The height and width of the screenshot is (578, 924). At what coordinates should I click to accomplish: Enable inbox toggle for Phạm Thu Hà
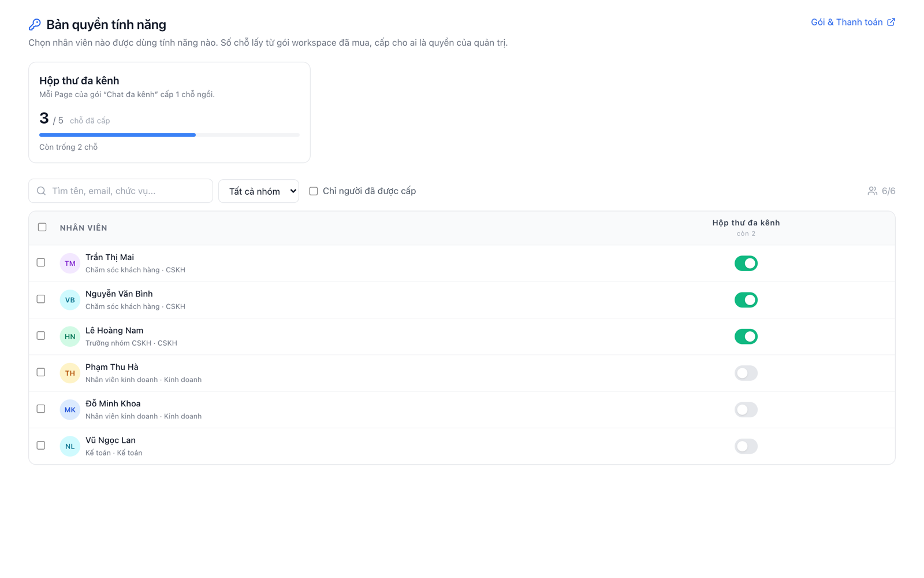pos(746,373)
